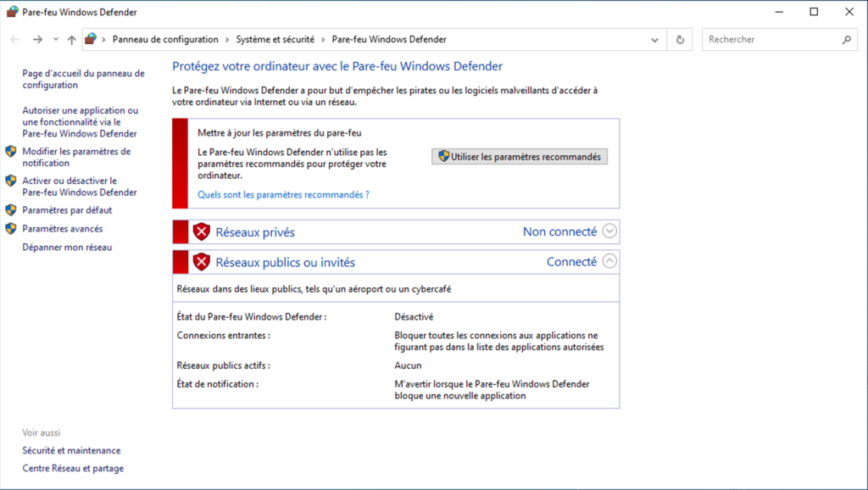Image resolution: width=868 pixels, height=490 pixels.
Task: Click the Réseaux publics ou invités heading
Action: tap(285, 263)
